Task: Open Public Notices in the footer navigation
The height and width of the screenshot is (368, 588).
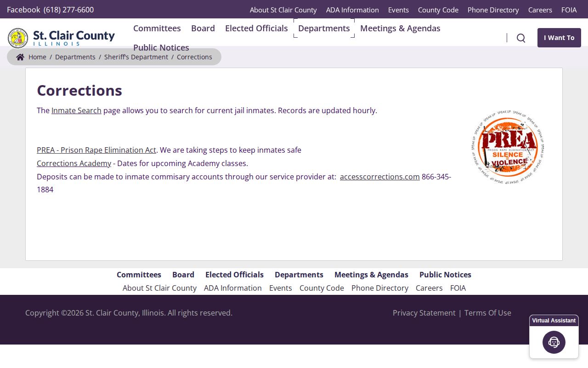Action: [x=445, y=275]
